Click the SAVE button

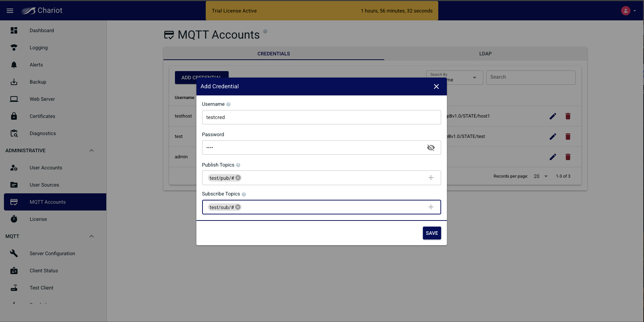tap(431, 233)
